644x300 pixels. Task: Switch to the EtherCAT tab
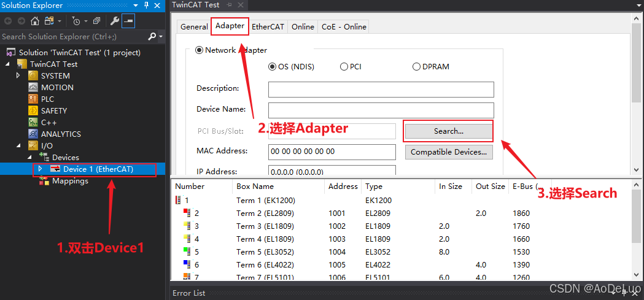(x=268, y=26)
